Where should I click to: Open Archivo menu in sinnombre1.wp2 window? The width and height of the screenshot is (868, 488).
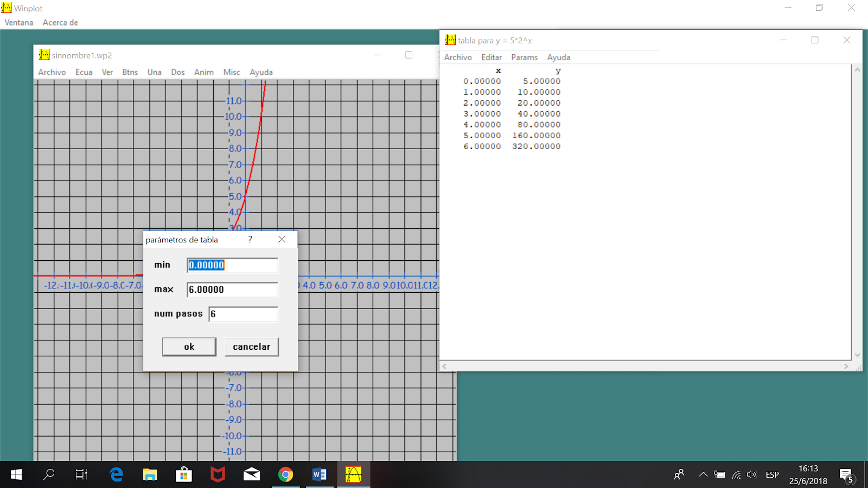52,72
